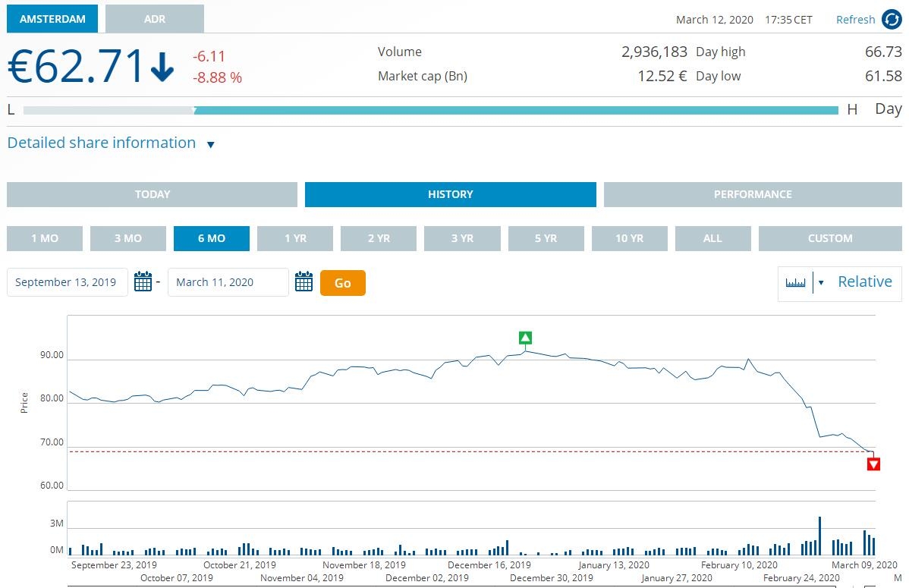909x588 pixels.
Task: Select the 1 MO time range
Action: [x=45, y=238]
